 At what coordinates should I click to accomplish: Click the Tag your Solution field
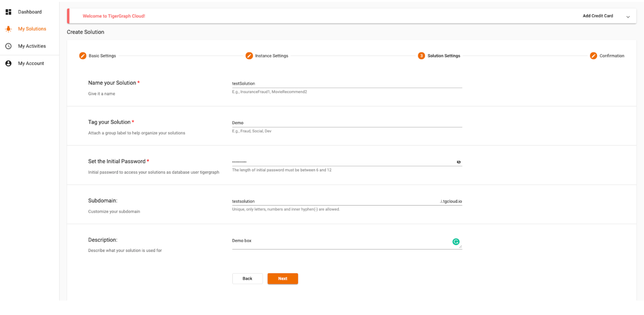[x=347, y=123]
